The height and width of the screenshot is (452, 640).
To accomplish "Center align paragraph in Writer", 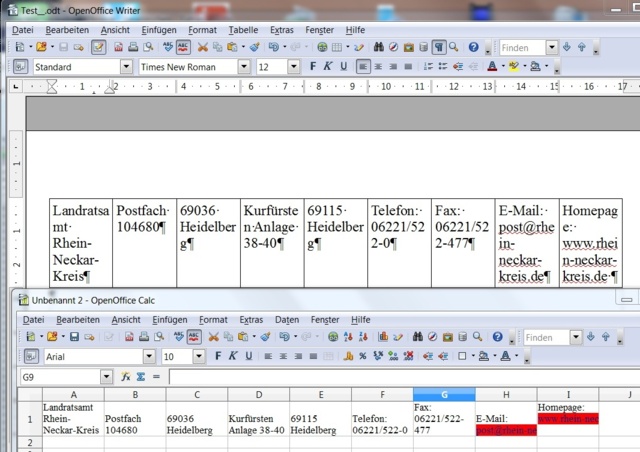I will pos(380,67).
